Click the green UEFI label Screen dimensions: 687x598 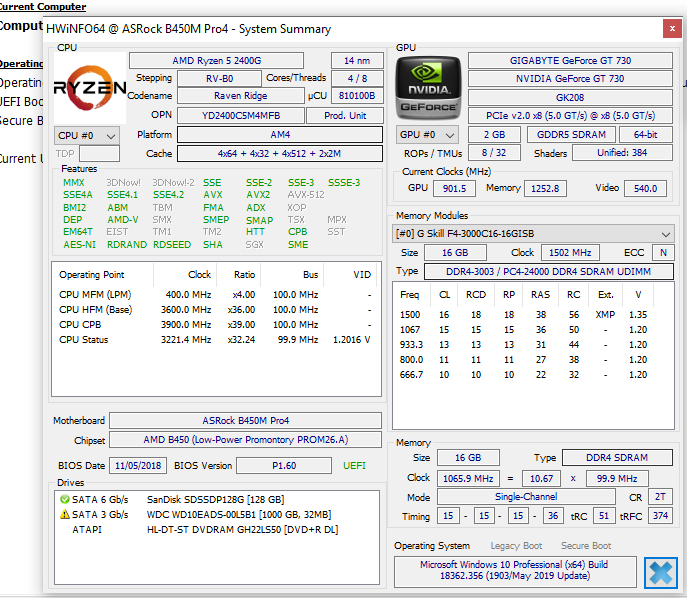[x=354, y=465]
